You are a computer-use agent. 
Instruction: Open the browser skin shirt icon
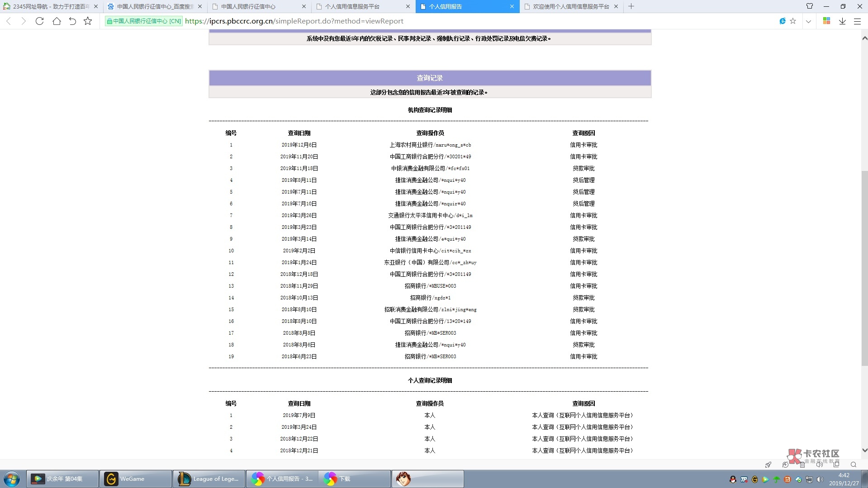[x=810, y=6]
